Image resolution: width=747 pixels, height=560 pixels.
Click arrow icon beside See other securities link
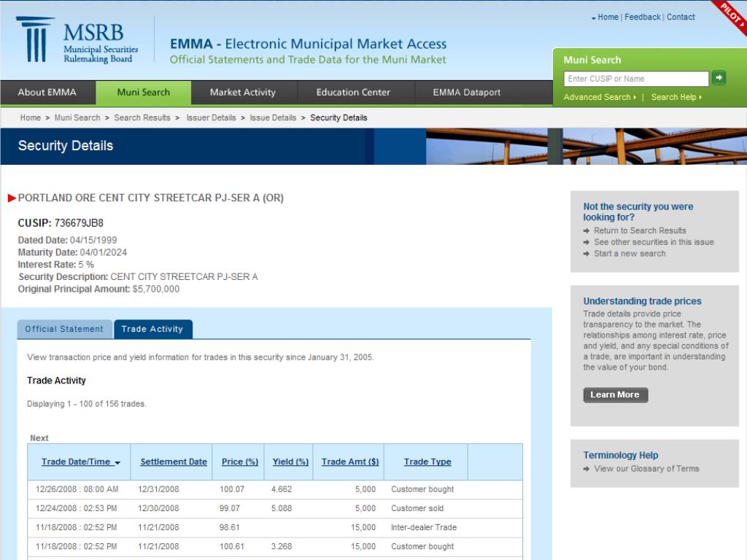pos(586,242)
